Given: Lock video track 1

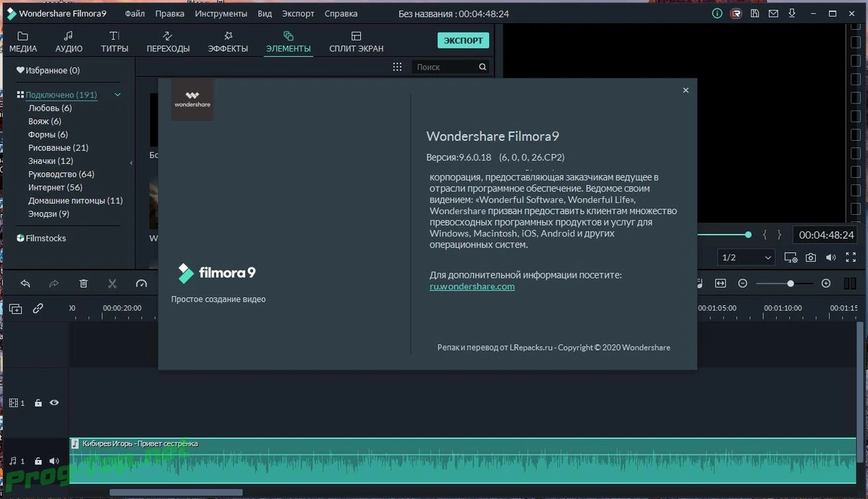Looking at the screenshot, I should (38, 403).
